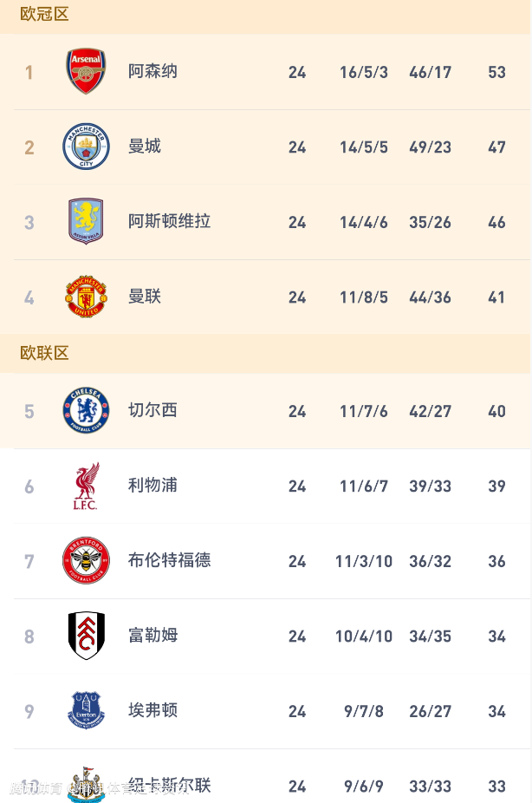Click the Arsenal club crest
532x803 pixels.
(86, 71)
